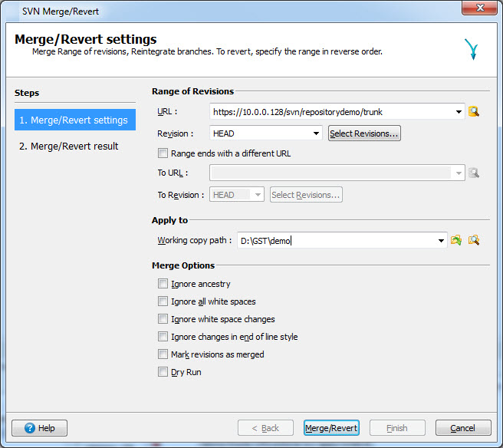This screenshot has height=448, width=503.
Task: Click the folder icon beside Working copy path
Action: point(456,240)
